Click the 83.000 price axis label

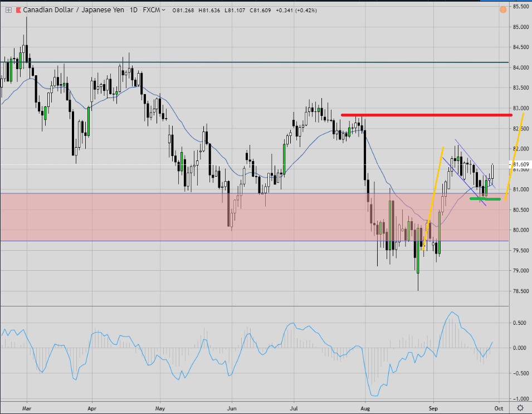tap(521, 108)
